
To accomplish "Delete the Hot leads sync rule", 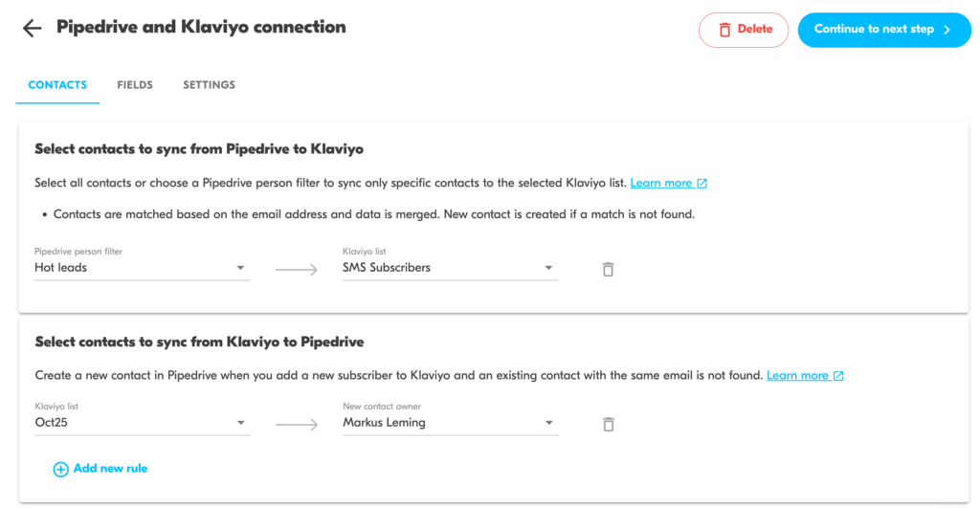I will click(608, 270).
